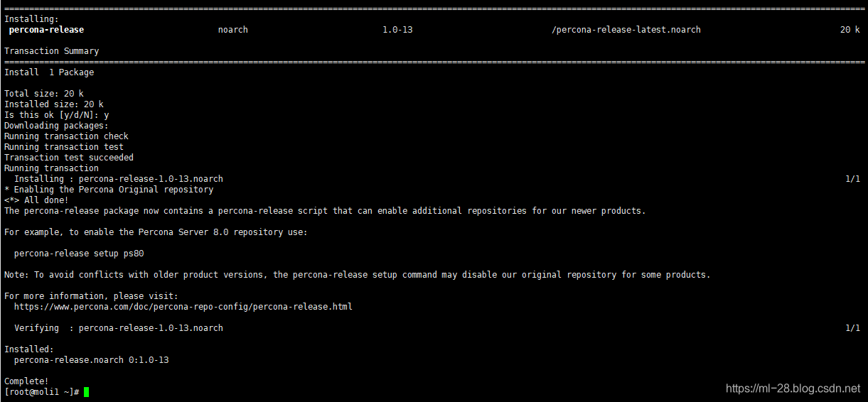Screen dimensions: 868x402
Task: Click 'The percona-release package now contains' line
Action: pyautogui.click(x=325, y=211)
